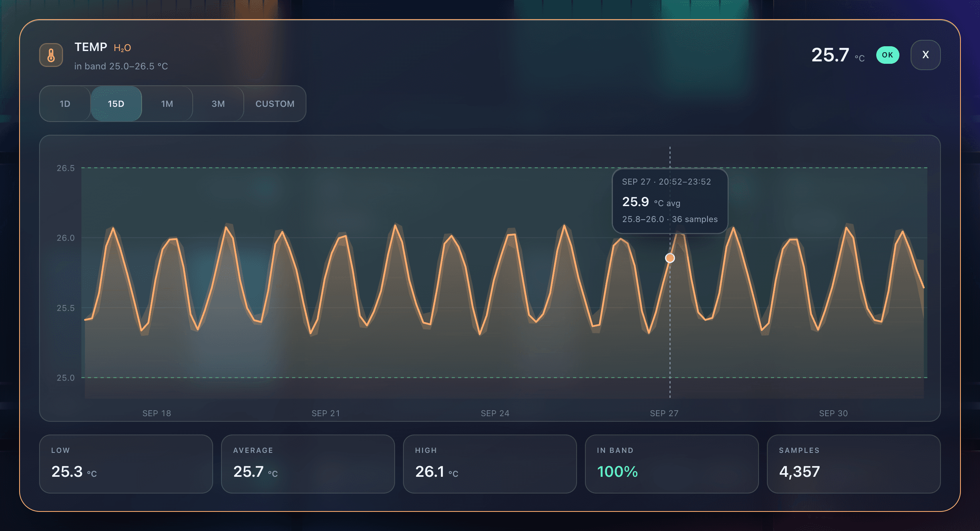
Task: Click the IN BAND 100% card
Action: coord(672,464)
